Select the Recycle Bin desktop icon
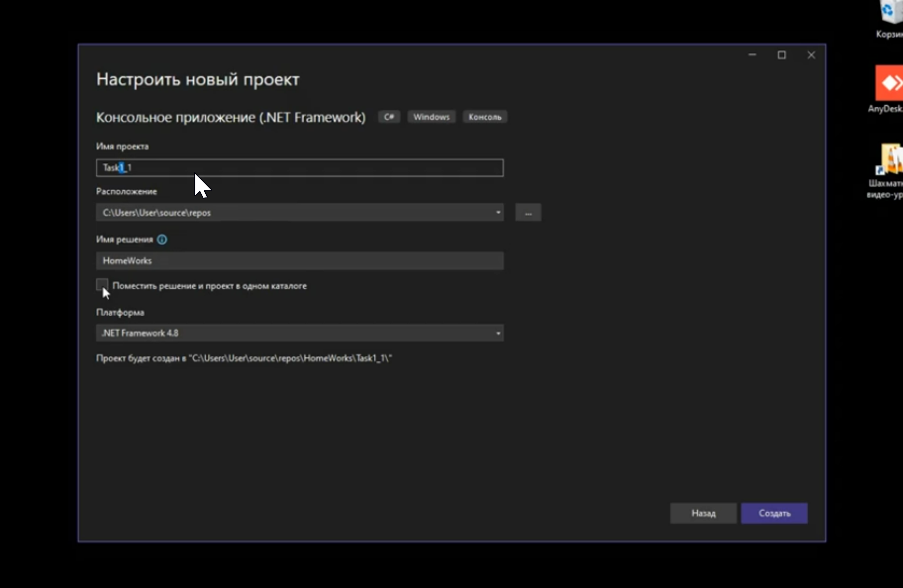 pos(890,20)
